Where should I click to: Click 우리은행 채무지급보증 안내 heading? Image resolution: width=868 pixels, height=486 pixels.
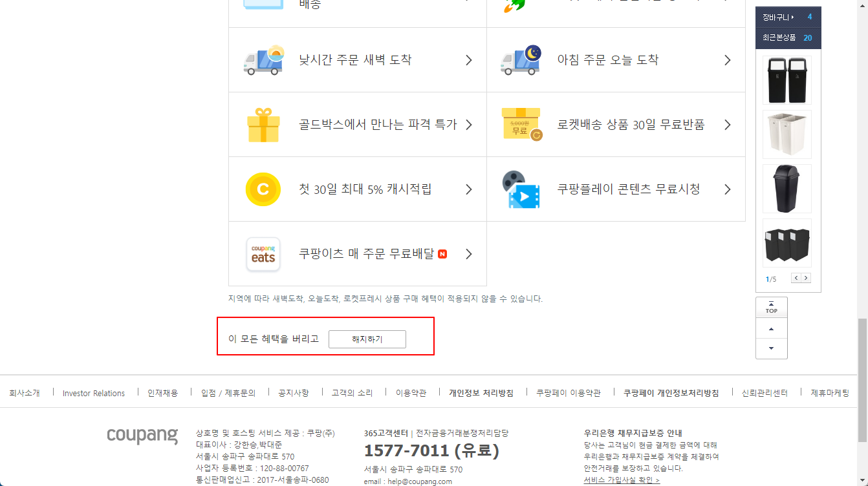click(x=633, y=433)
